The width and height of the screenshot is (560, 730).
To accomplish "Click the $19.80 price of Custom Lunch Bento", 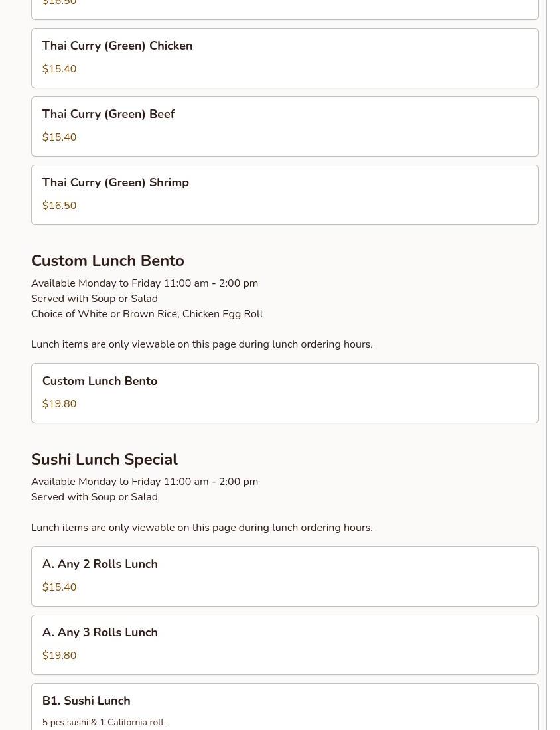I will [59, 404].
